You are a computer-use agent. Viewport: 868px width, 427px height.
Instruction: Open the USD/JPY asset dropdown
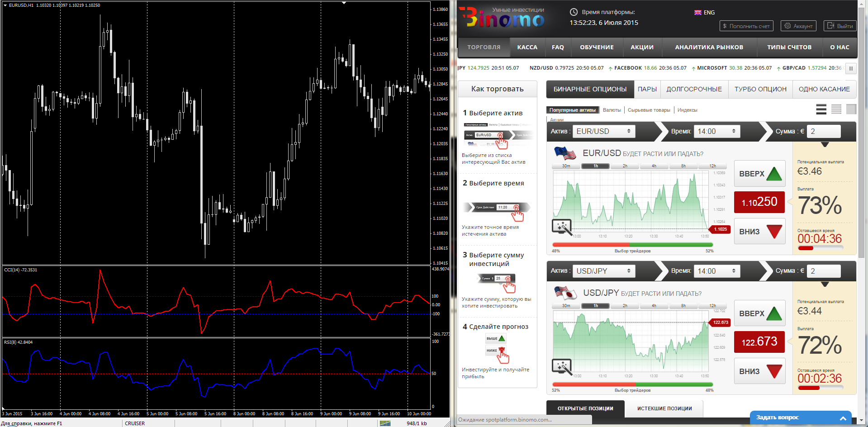[603, 271]
